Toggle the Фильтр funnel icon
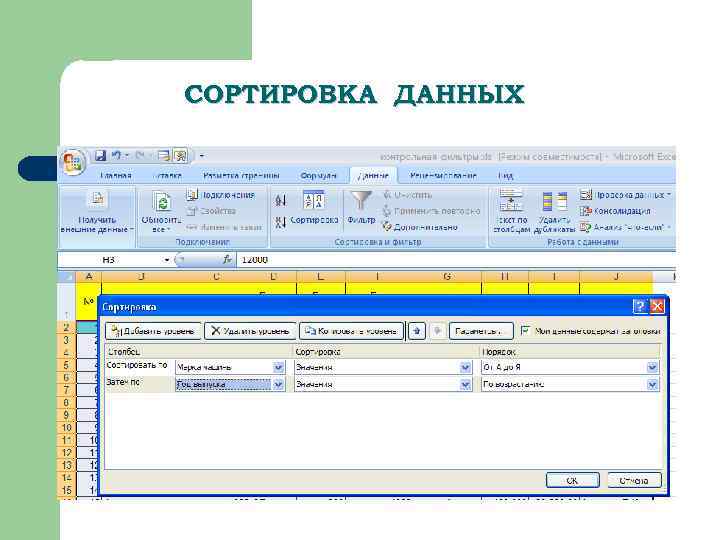 [x=361, y=202]
